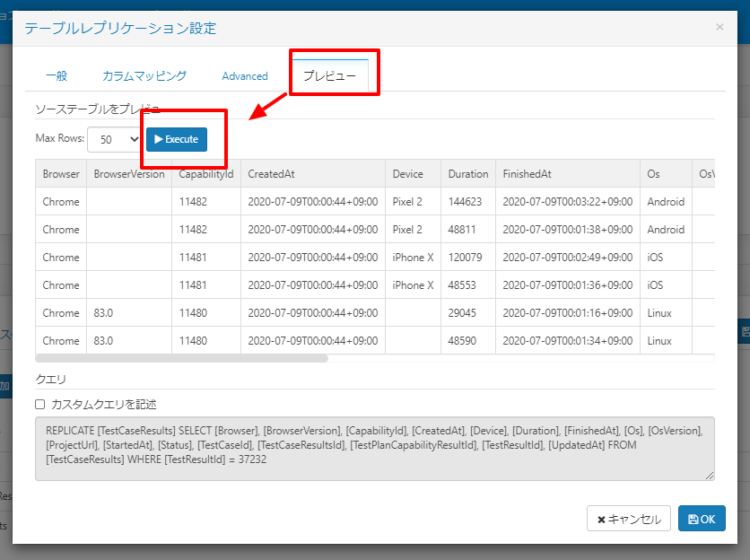Image resolution: width=750 pixels, height=560 pixels.
Task: Open the カラムマッピング tab
Action: point(144,75)
